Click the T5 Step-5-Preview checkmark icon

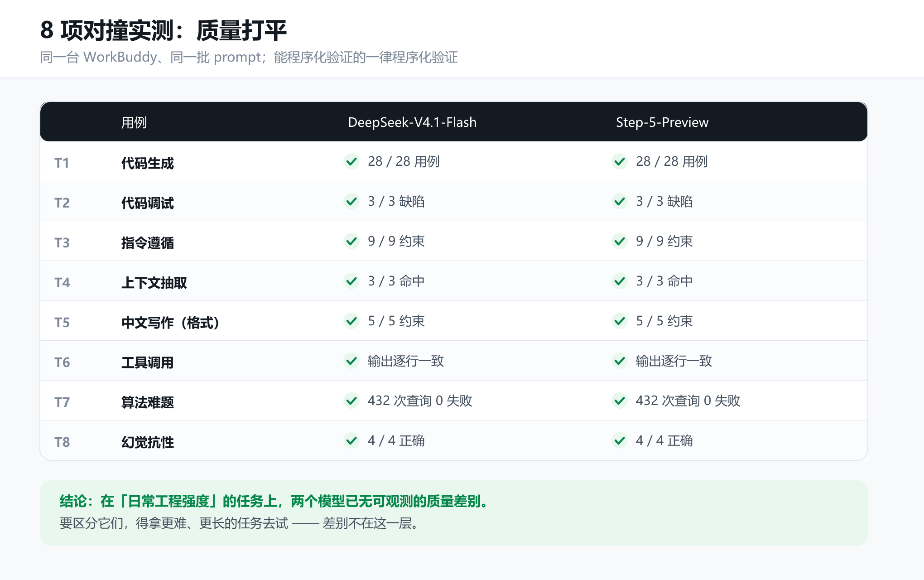click(620, 321)
